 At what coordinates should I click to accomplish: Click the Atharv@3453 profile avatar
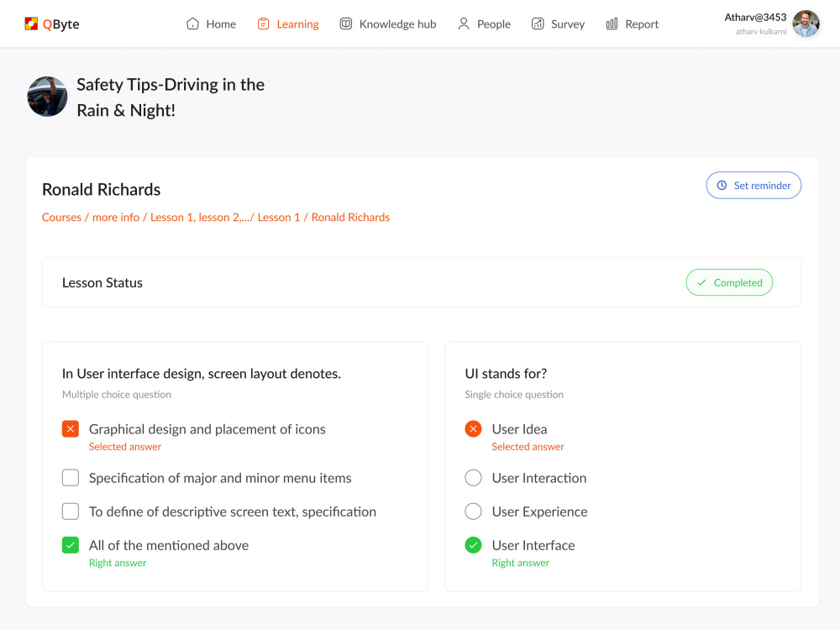point(805,24)
